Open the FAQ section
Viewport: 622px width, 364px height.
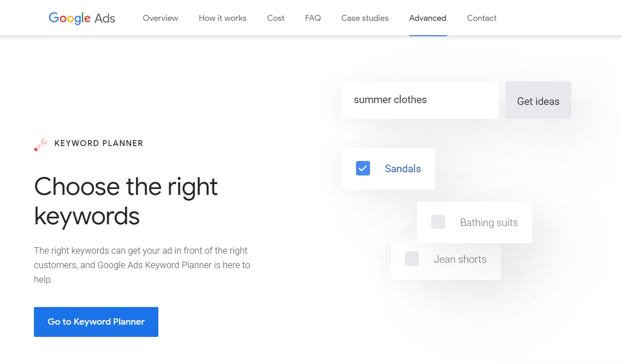point(313,18)
